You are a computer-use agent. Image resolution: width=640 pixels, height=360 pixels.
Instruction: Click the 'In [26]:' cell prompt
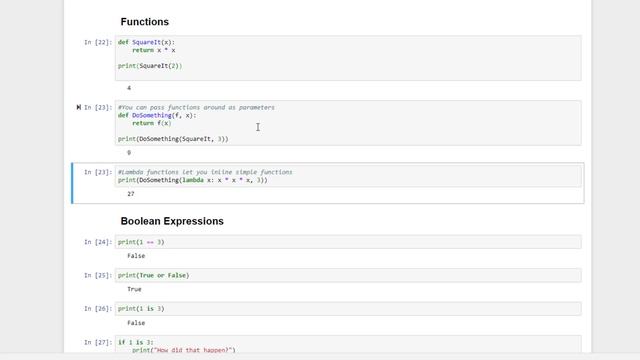[98, 309]
